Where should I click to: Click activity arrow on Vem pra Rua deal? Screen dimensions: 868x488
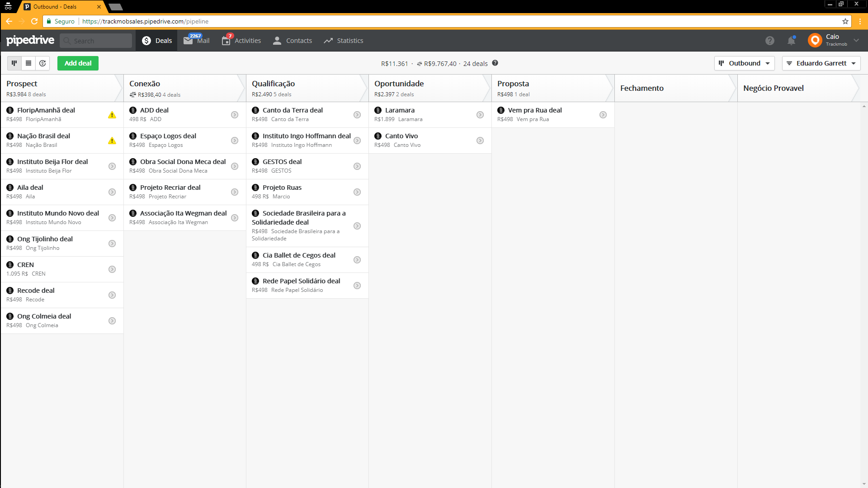tap(603, 115)
